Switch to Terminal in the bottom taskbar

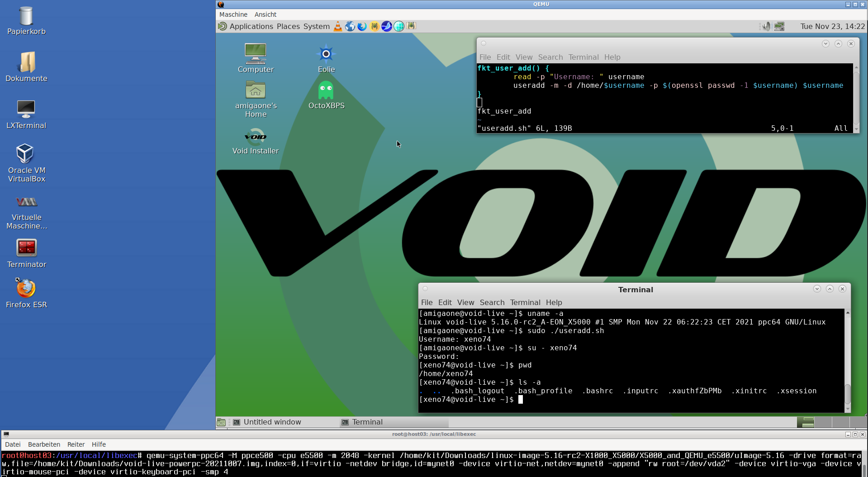(x=394, y=422)
